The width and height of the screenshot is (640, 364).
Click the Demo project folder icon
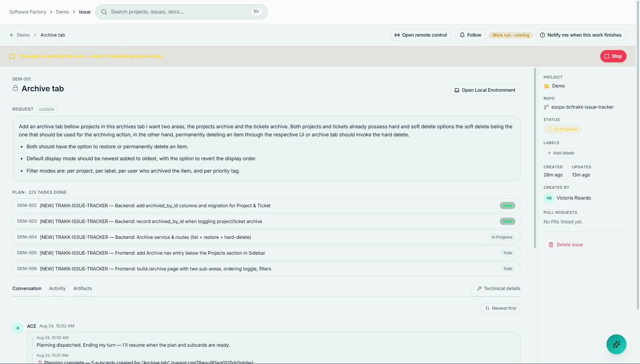(x=547, y=86)
